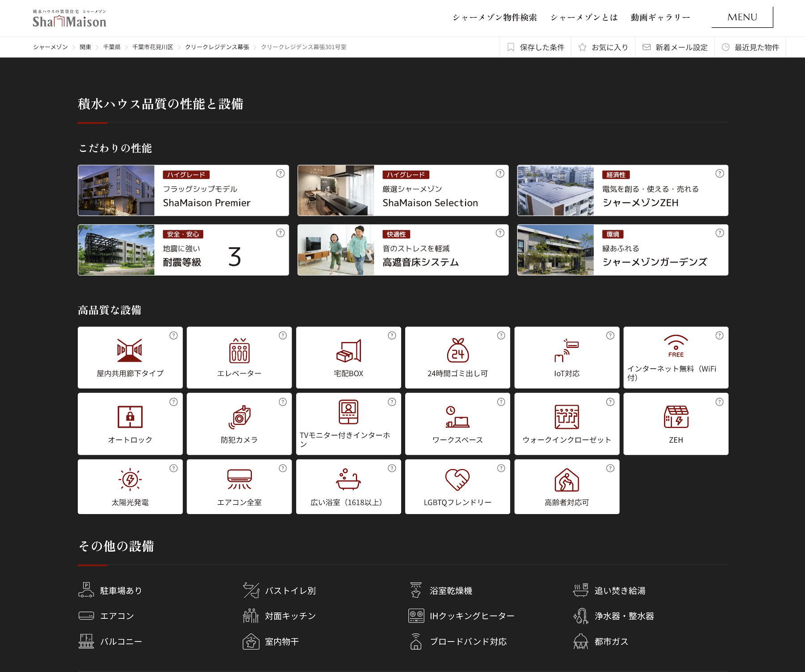Open help for ShaMaison Premier card
The width and height of the screenshot is (805, 672).
(280, 173)
